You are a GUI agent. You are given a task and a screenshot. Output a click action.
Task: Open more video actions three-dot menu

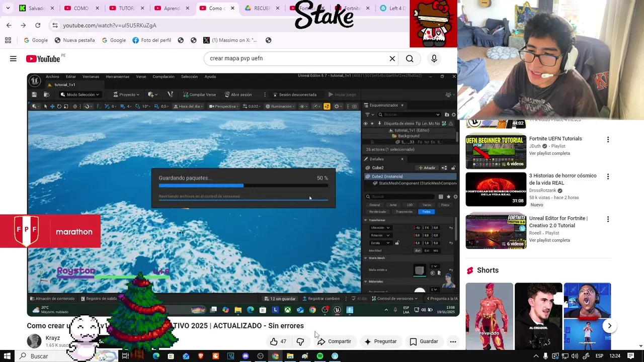pos(453,341)
